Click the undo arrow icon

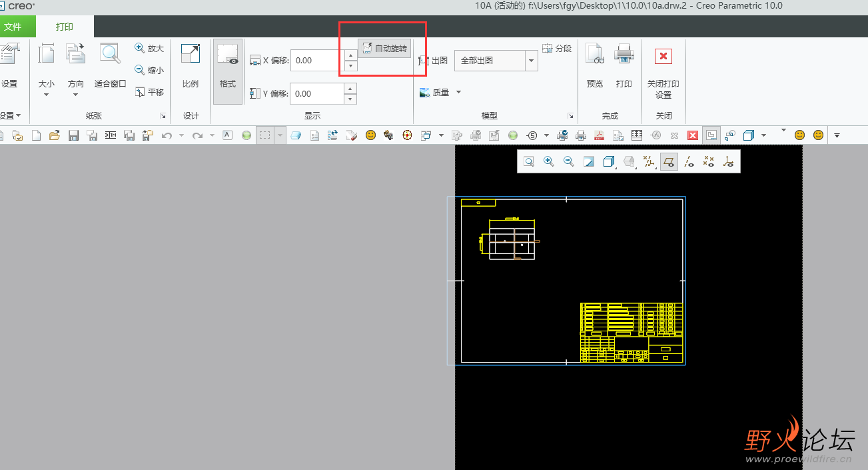[167, 135]
